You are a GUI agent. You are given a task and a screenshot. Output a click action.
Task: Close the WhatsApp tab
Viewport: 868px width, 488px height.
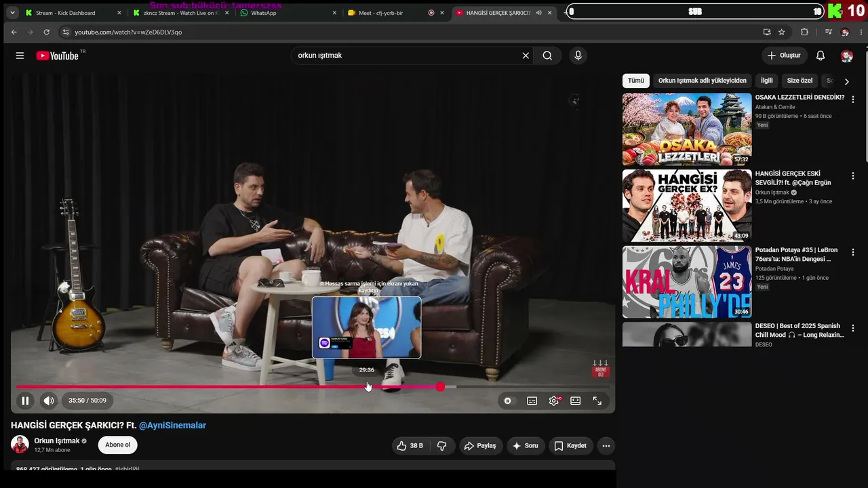334,13
